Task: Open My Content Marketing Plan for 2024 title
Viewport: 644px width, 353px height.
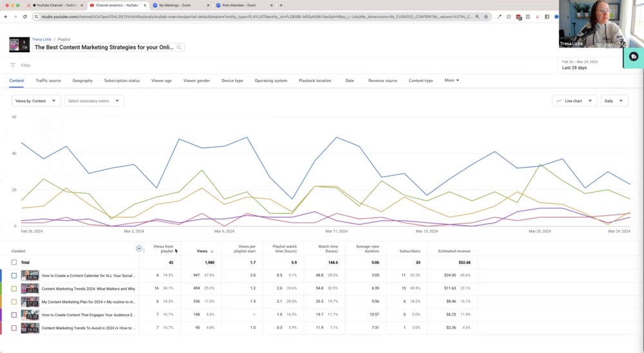Action: [88, 301]
